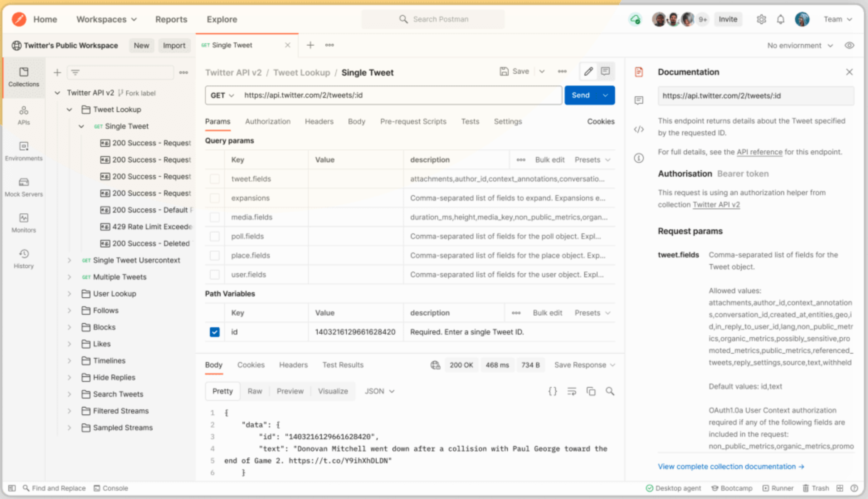
Task: Click the filter icon in collections search
Action: (75, 72)
